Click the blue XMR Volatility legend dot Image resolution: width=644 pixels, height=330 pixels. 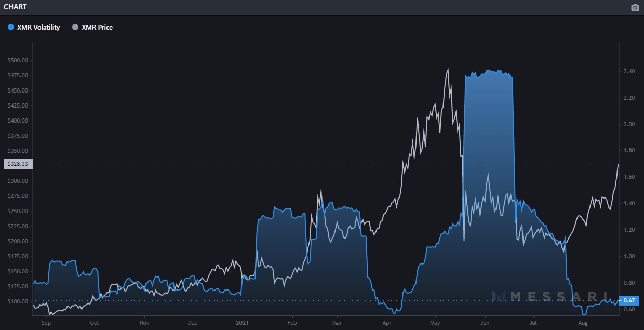coord(11,27)
